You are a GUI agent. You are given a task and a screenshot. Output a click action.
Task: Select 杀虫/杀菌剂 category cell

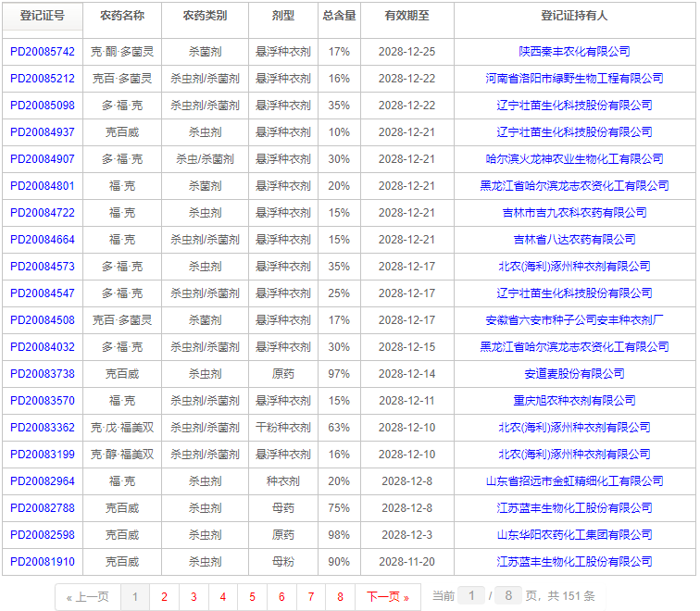(x=205, y=159)
